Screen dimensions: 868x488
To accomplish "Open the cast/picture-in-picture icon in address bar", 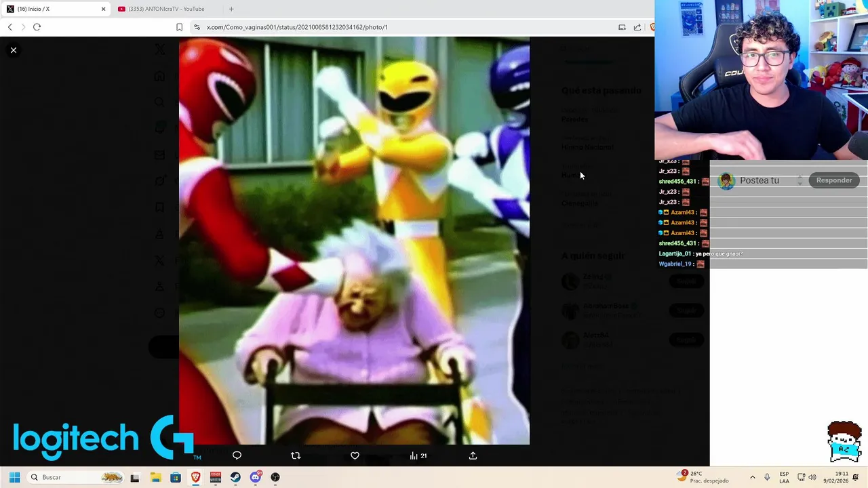I will [622, 27].
